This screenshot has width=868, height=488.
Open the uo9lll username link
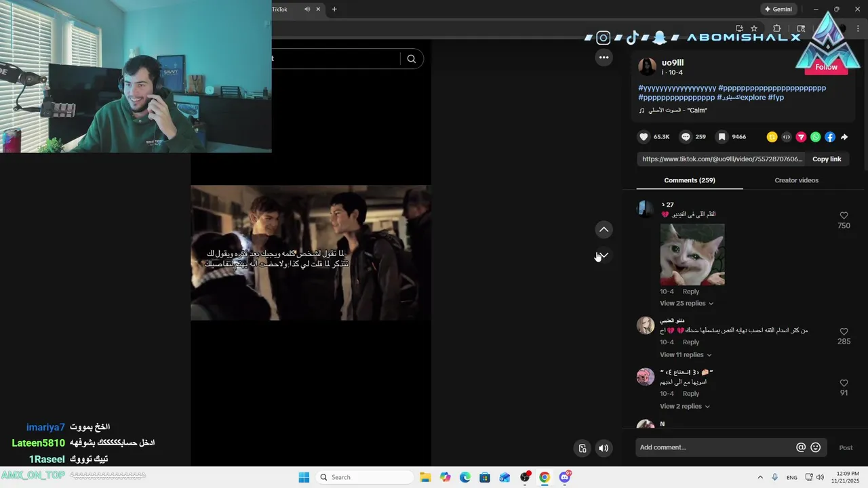(x=673, y=62)
